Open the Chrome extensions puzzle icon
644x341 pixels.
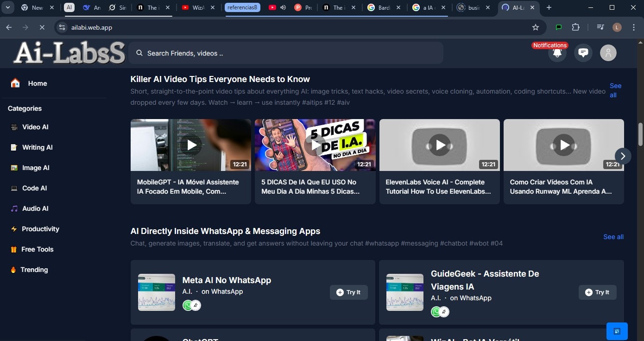[x=575, y=27]
